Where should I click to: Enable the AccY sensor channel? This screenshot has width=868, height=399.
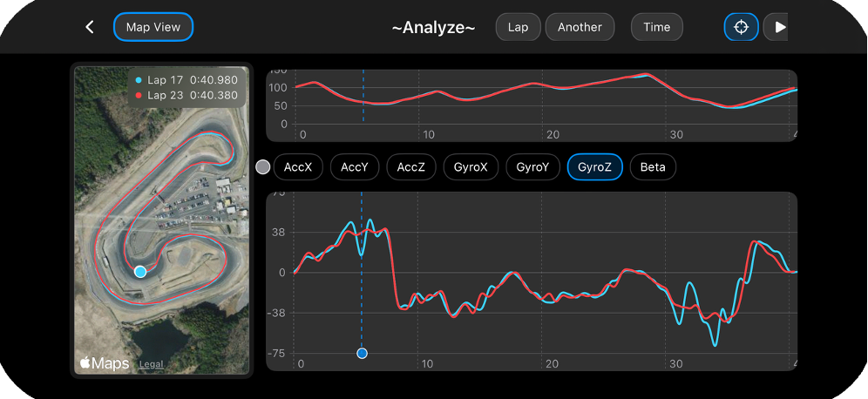point(355,167)
